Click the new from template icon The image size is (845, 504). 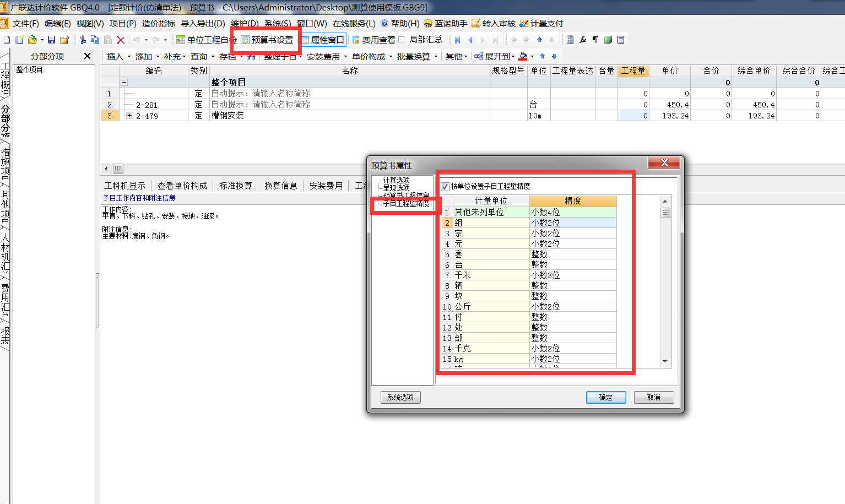[19, 40]
